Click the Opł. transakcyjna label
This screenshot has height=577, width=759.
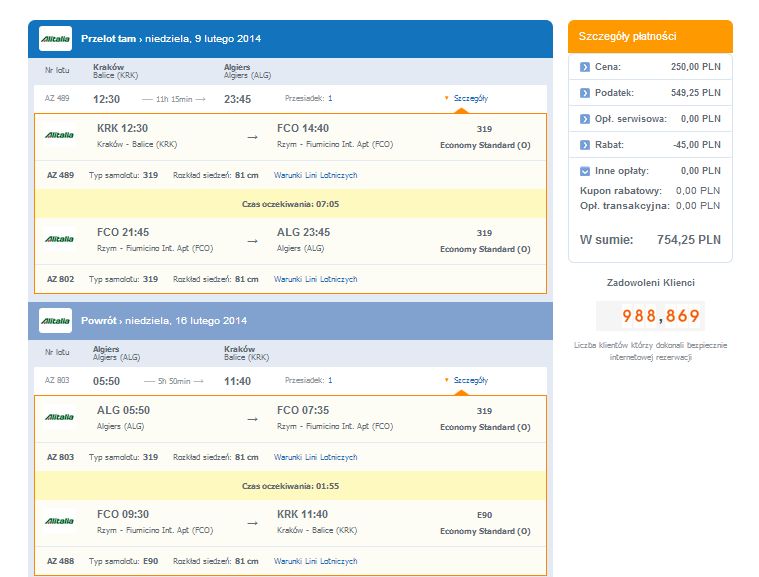[x=625, y=206]
